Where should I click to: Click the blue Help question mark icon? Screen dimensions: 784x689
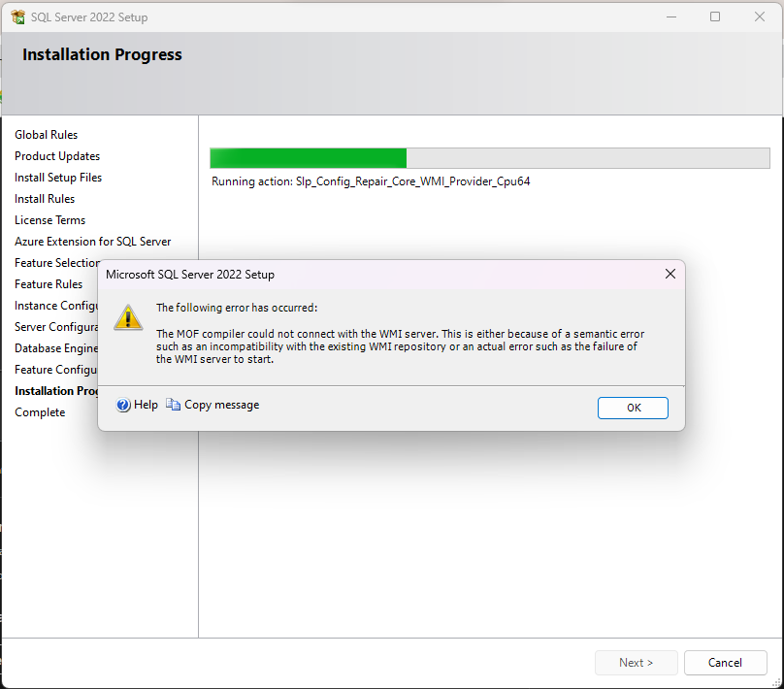[123, 405]
